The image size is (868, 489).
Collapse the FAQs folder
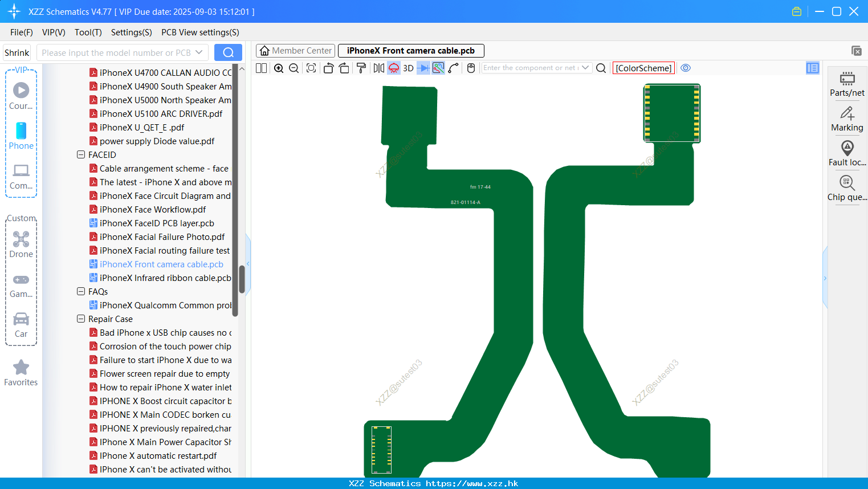[81, 291]
